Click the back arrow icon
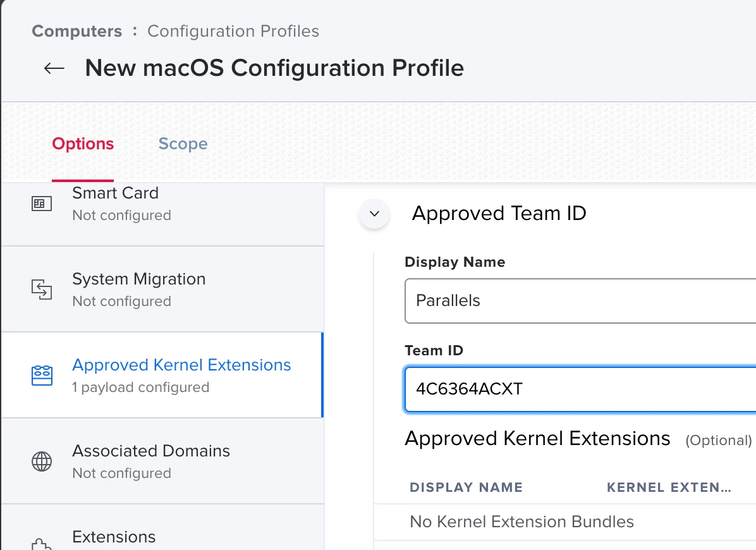Image resolution: width=756 pixels, height=550 pixels. pyautogui.click(x=54, y=68)
